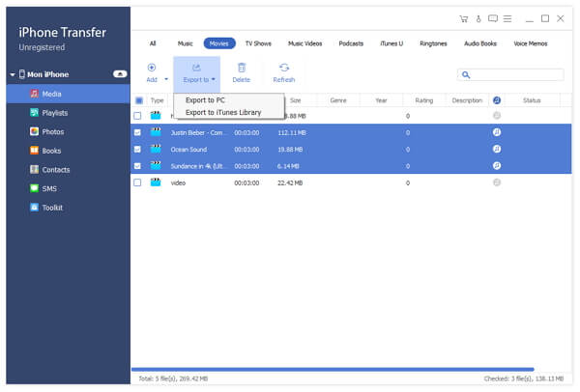Screen dimensions: 580x392
Task: Click the iTunes icon in Sundance row
Action: tap(497, 166)
